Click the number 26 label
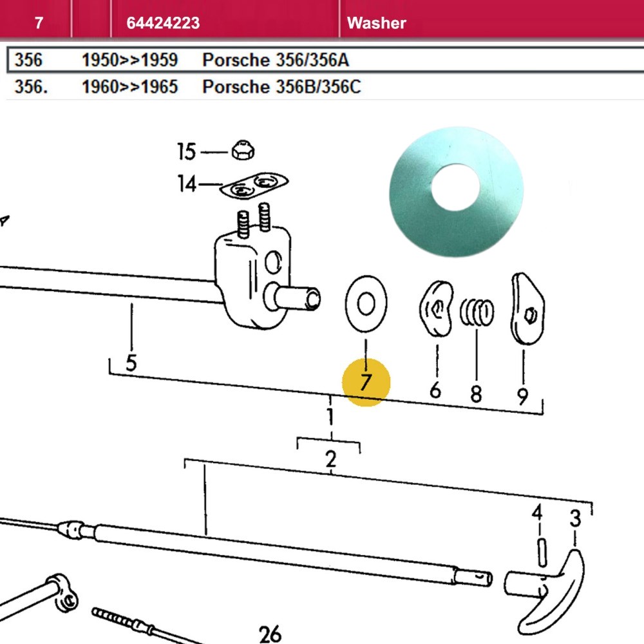This screenshot has height=644, width=644. point(270,634)
